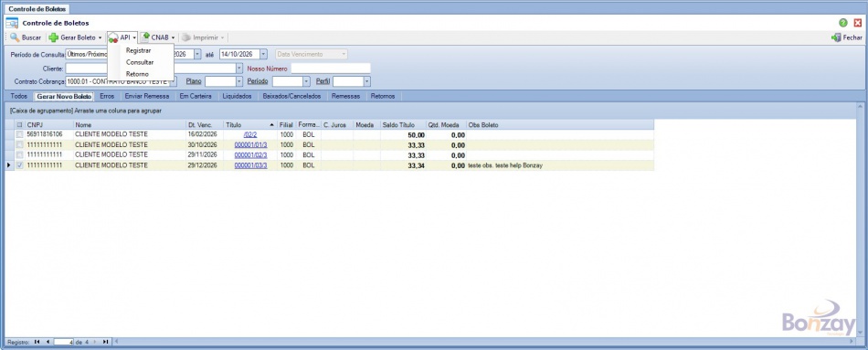Open título link /02/2
This screenshot has width=868, height=350.
250,134
